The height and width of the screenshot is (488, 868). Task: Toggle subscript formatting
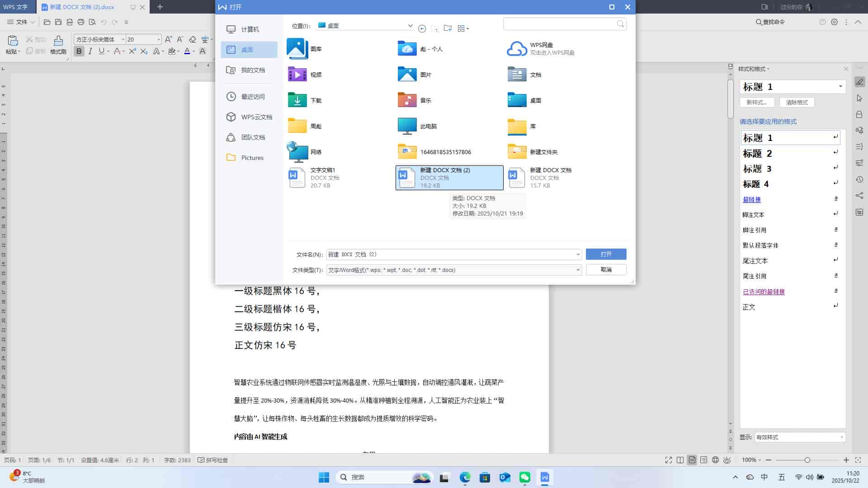tap(144, 51)
